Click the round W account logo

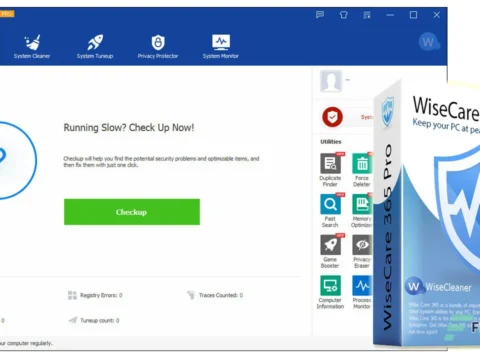[x=428, y=42]
